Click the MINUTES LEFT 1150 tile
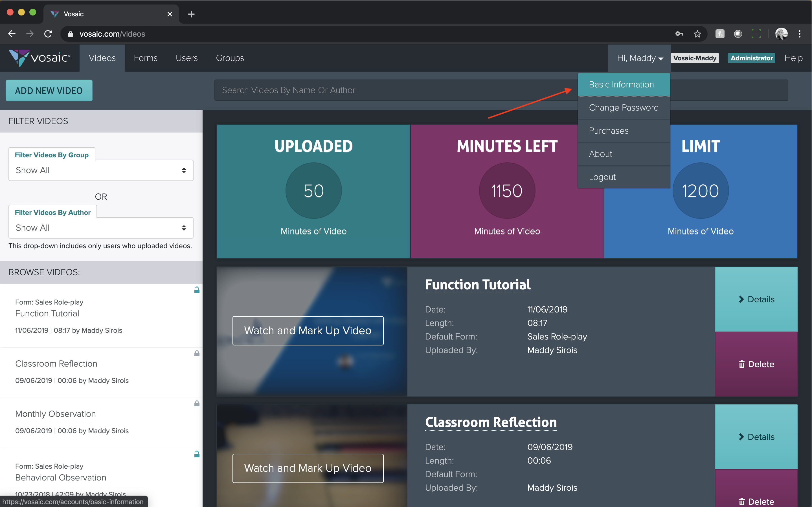The image size is (812, 507). [507, 191]
